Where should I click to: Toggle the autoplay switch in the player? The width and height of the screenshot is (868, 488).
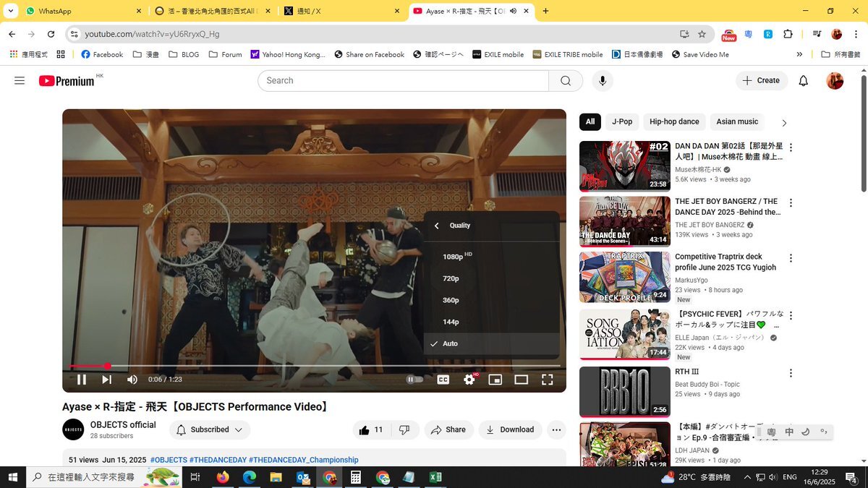[x=414, y=380]
